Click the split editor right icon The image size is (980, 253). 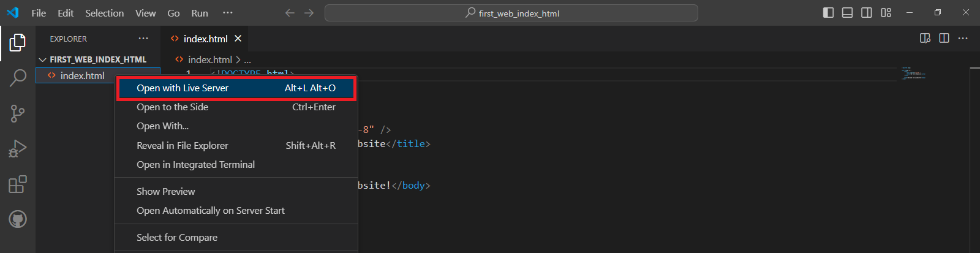point(944,39)
